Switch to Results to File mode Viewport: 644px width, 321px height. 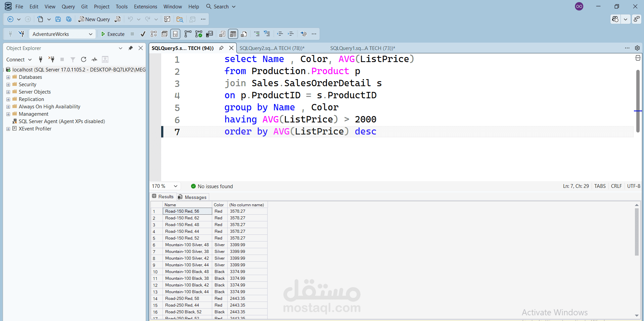(244, 34)
